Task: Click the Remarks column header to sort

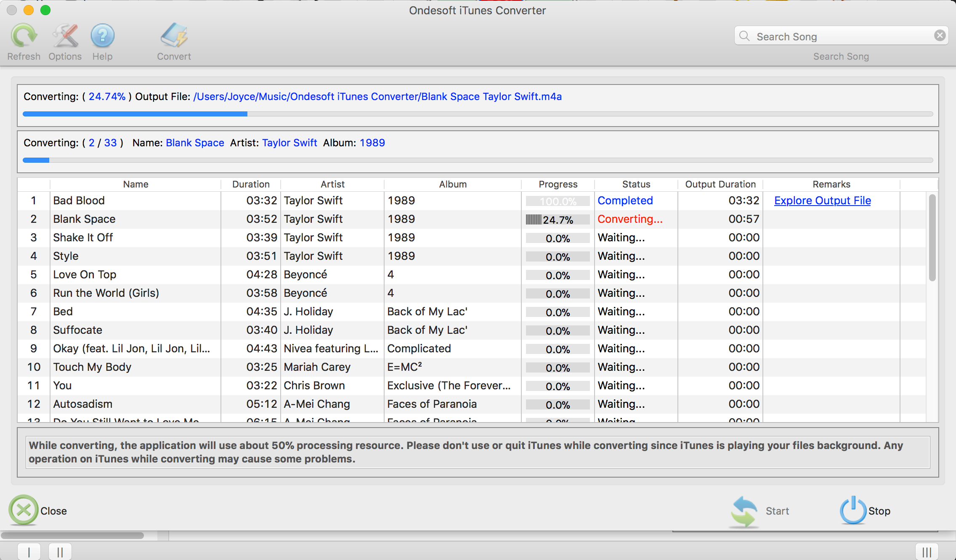Action: point(832,184)
